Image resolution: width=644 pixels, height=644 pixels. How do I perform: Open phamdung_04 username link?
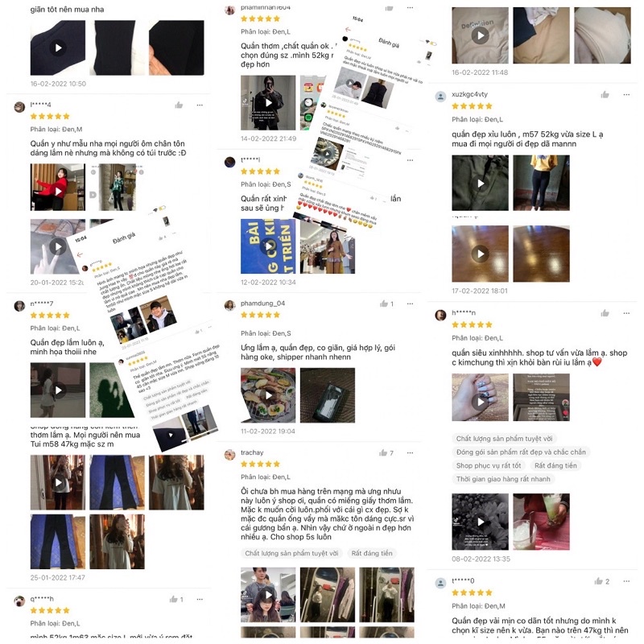(x=262, y=303)
